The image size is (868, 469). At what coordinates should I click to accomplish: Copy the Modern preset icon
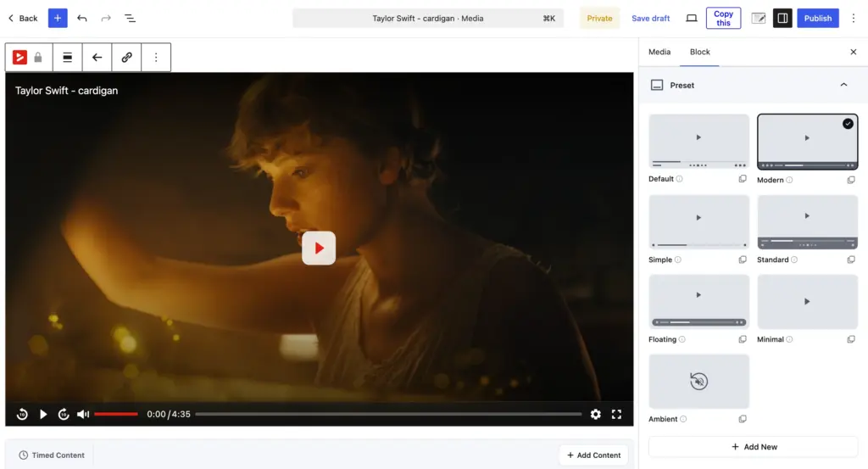[851, 180]
